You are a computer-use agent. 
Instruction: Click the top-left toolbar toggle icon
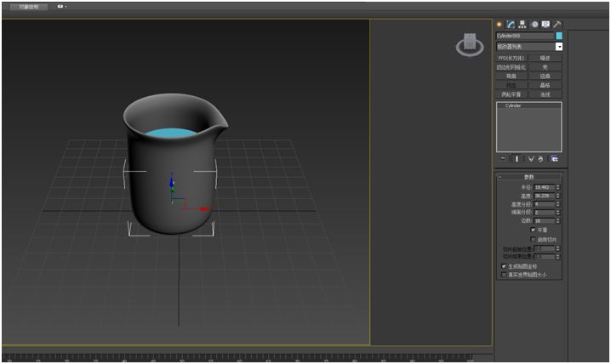click(60, 7)
